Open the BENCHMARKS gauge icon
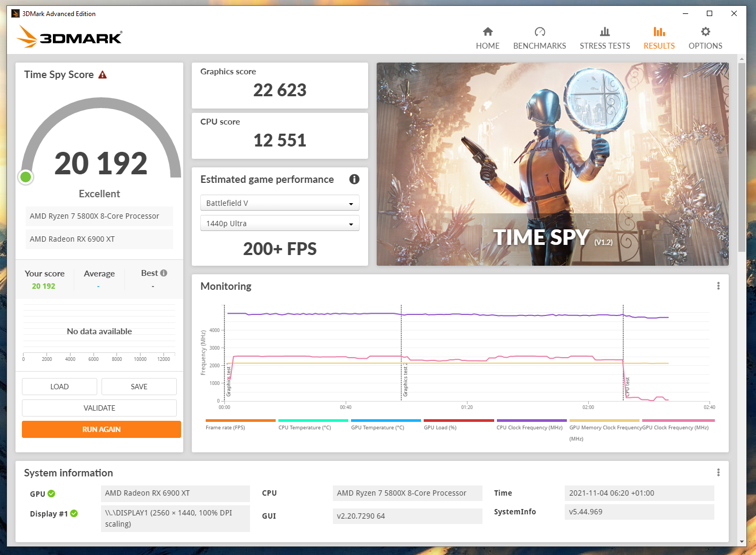756x555 pixels. click(x=540, y=32)
